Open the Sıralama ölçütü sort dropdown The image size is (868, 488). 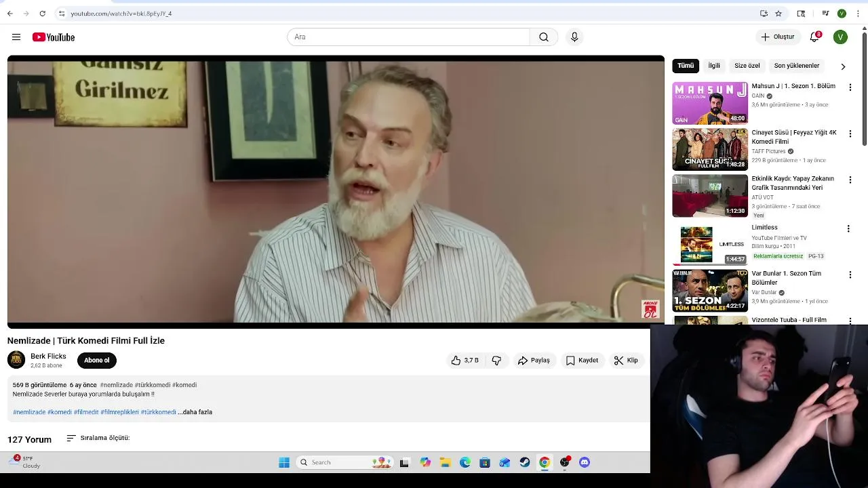(98, 439)
